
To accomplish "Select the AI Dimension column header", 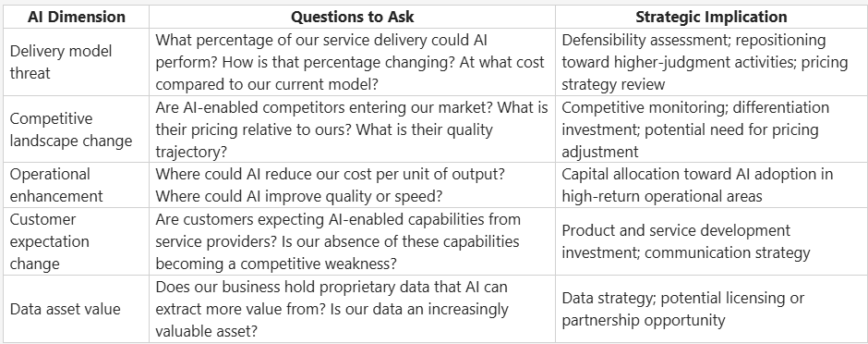I will tap(77, 17).
